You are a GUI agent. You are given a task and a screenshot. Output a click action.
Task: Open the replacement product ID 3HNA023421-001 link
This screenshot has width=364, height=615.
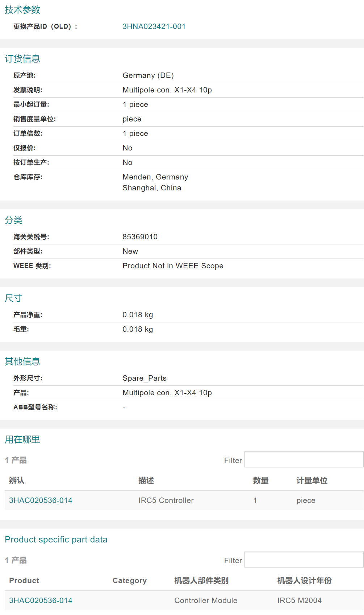pos(154,26)
